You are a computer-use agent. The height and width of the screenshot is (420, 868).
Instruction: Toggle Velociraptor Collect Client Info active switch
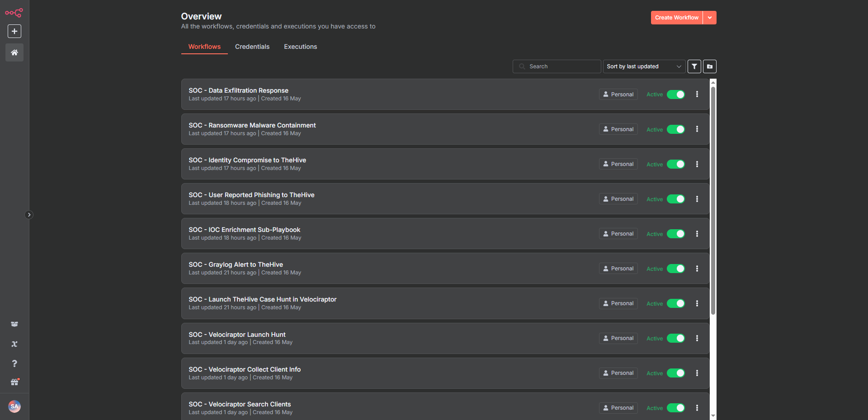(x=676, y=373)
